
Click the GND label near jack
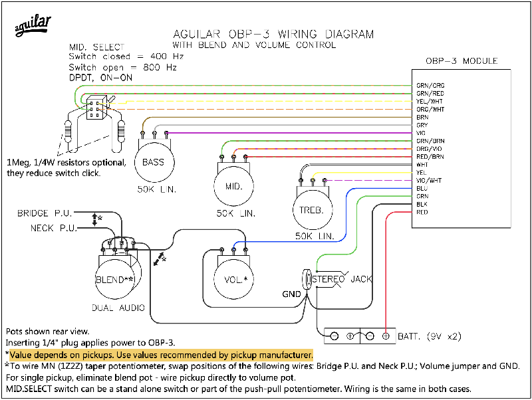click(291, 294)
